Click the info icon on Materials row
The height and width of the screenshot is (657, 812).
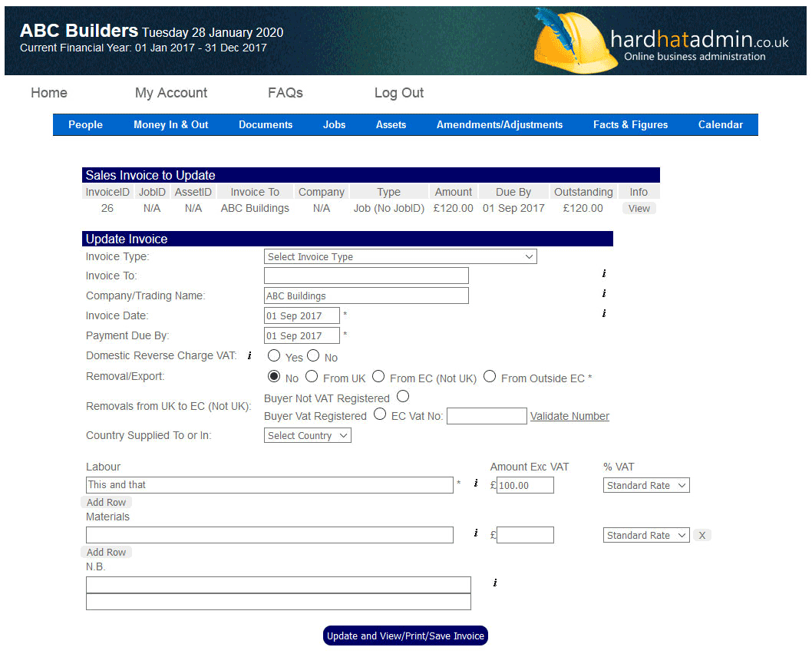[x=476, y=533]
